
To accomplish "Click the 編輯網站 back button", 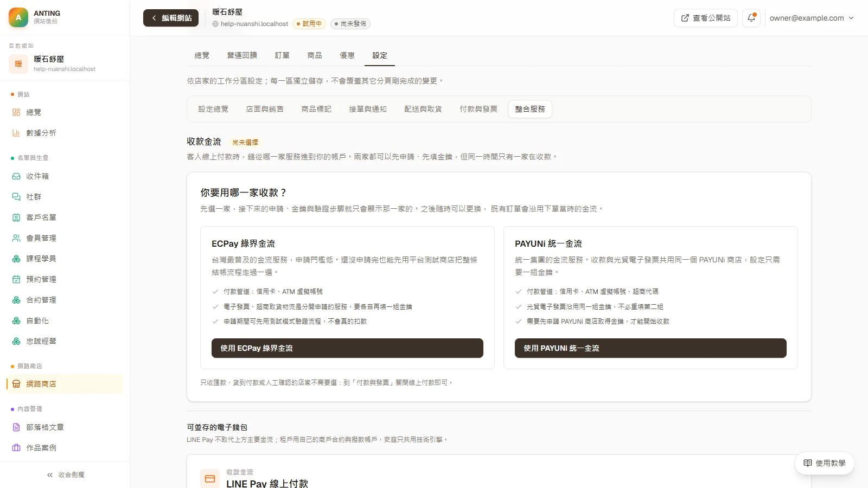I will (171, 18).
